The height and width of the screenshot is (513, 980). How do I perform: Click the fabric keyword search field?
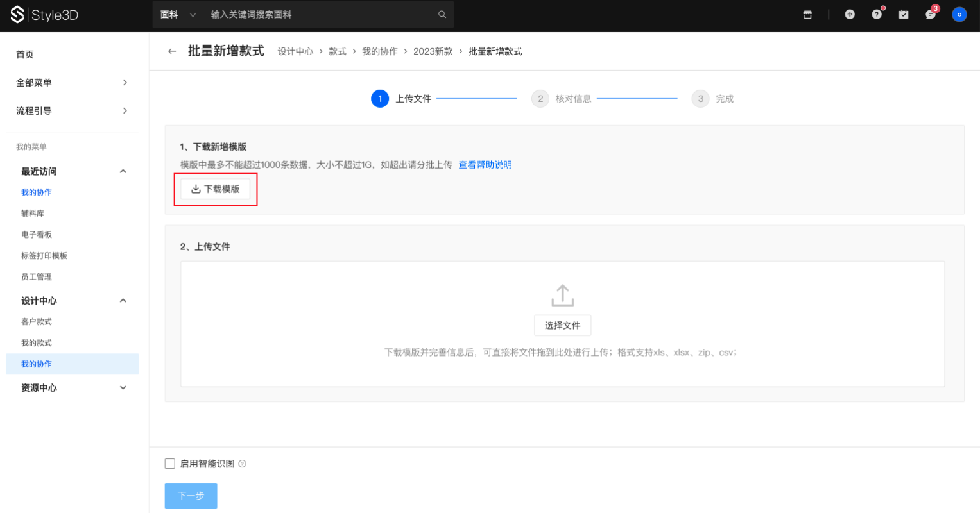click(321, 14)
